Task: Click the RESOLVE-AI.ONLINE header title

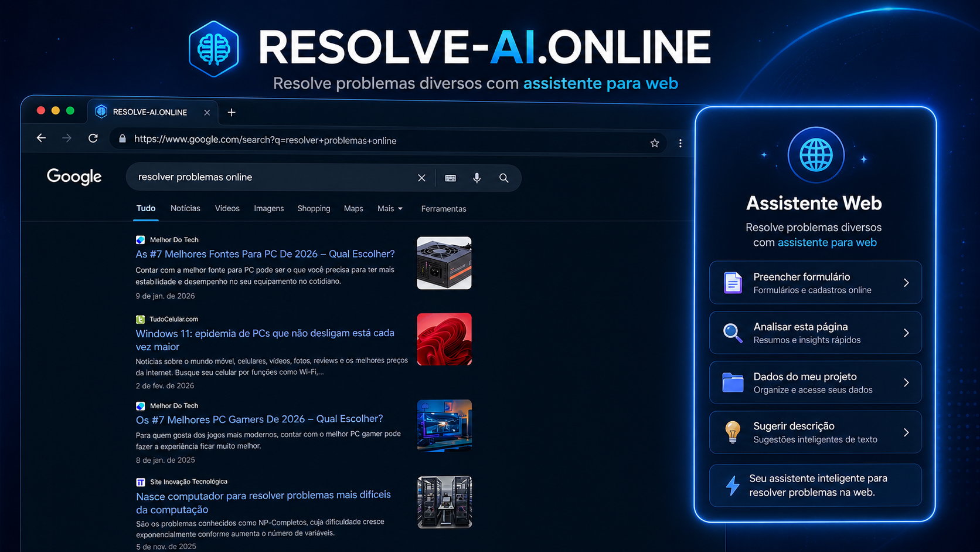Action: coord(484,47)
